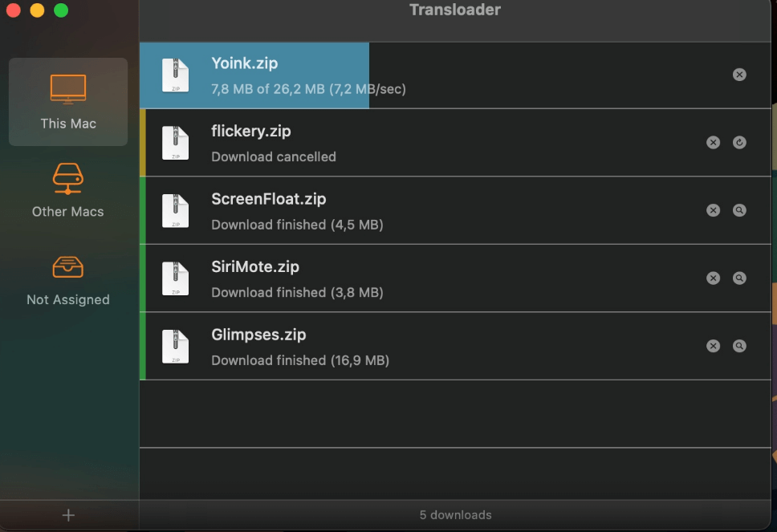Click the flickery.zip file icon
The width and height of the screenshot is (777, 532).
176,143
